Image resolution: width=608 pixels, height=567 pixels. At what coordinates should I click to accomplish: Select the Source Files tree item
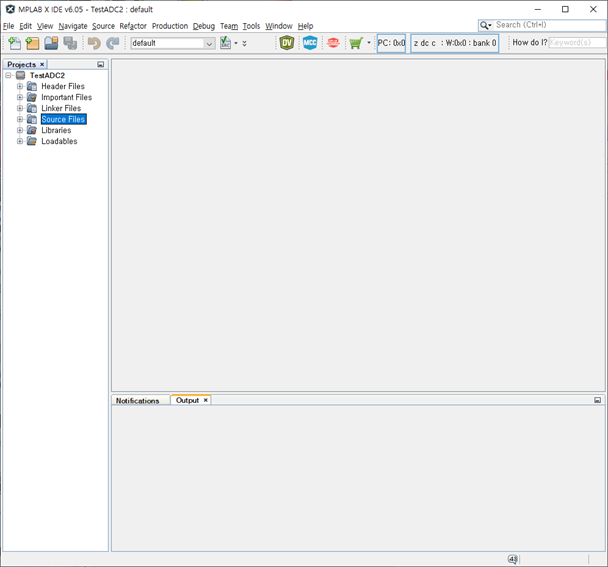[x=63, y=119]
